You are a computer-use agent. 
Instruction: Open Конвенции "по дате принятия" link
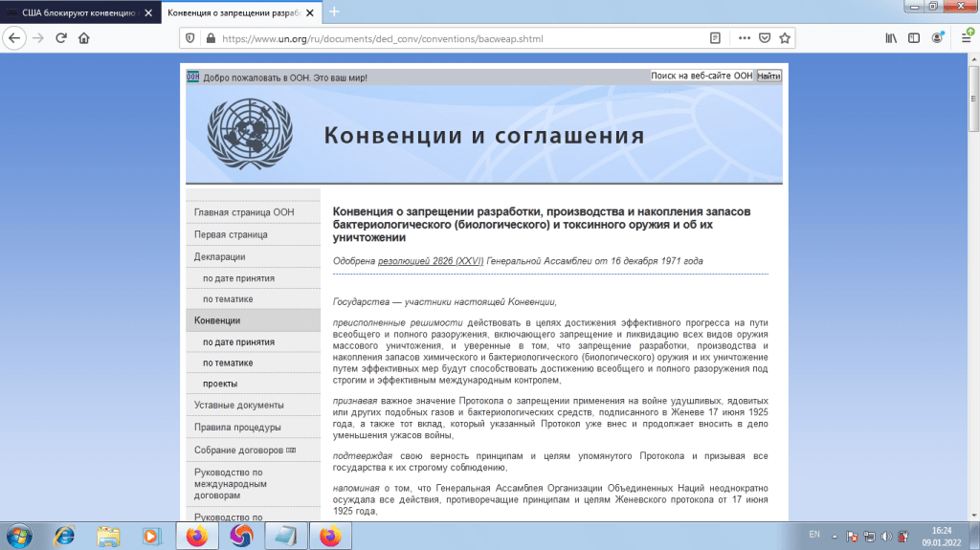pos(238,341)
